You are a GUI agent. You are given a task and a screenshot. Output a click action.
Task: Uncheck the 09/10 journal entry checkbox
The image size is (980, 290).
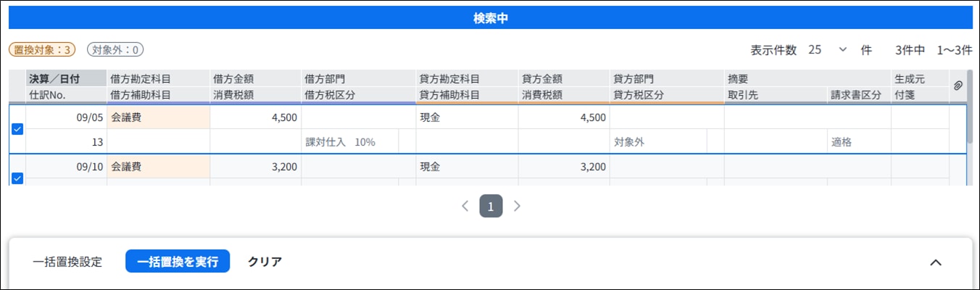(x=17, y=178)
